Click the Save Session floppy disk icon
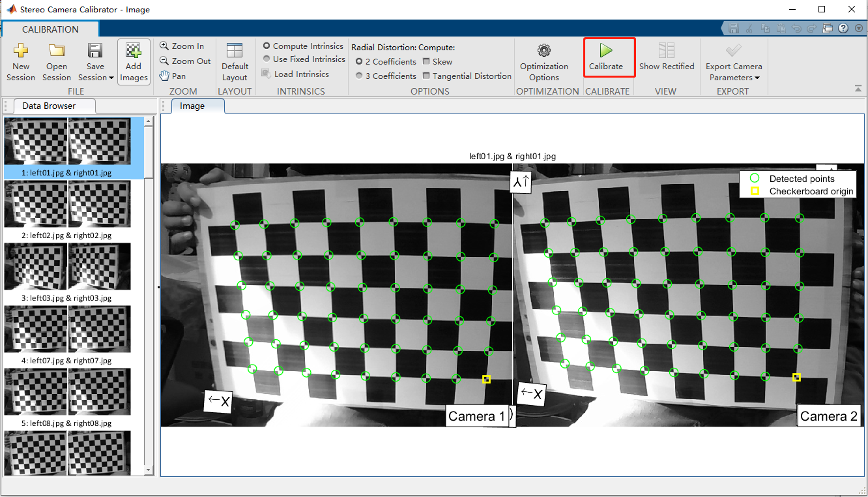This screenshot has height=497, width=868. 95,51
